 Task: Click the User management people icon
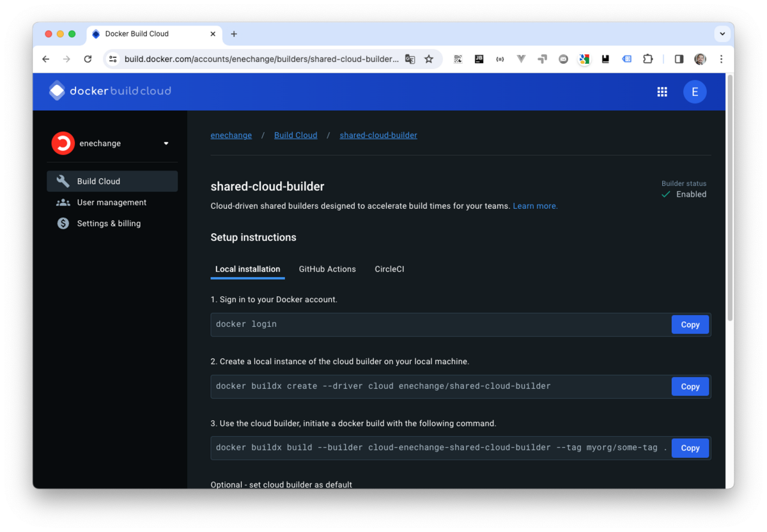[63, 202]
